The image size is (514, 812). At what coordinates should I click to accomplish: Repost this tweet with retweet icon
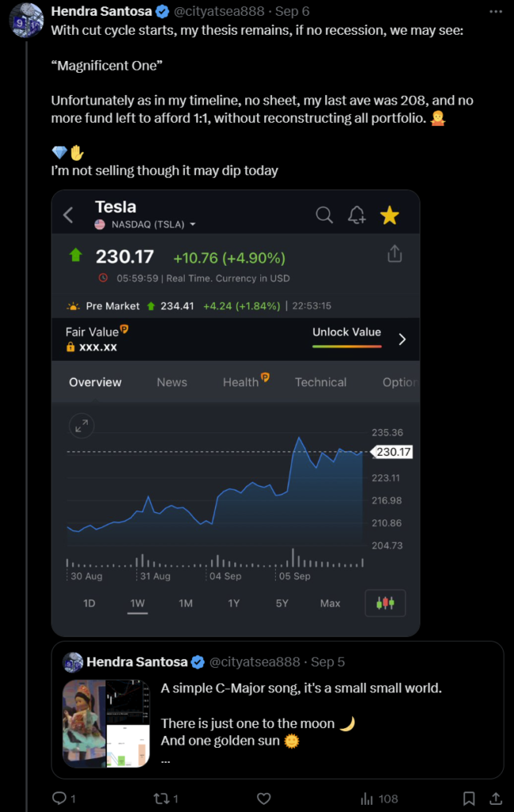161,799
